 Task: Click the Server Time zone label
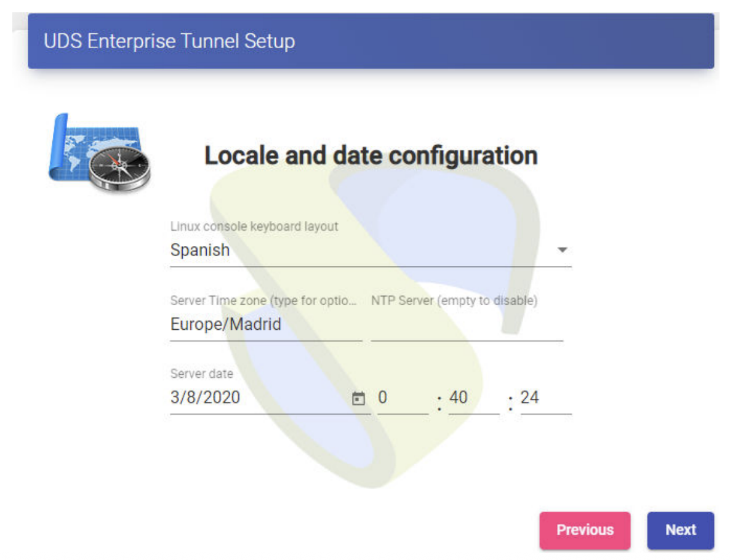pyautogui.click(x=263, y=301)
